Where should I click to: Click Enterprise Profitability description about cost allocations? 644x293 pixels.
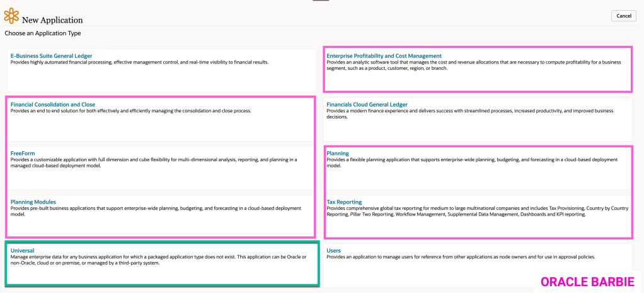point(474,66)
